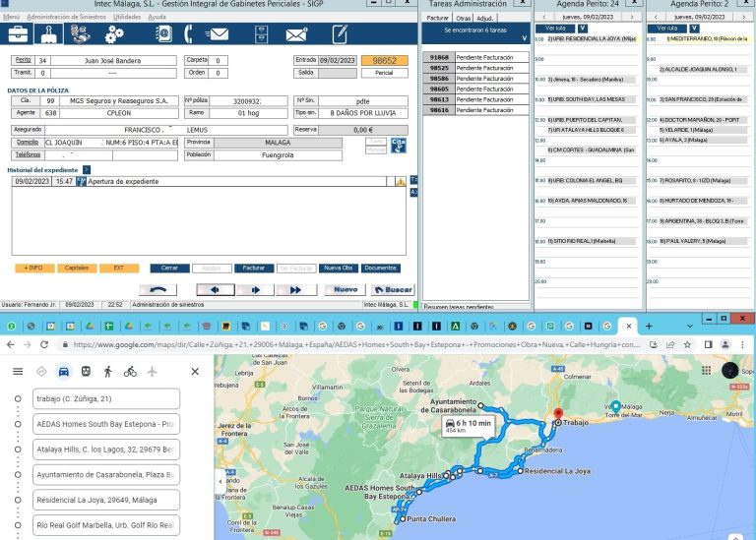Go to previous record arrow in SIGP
This screenshot has height=540, width=756.
(x=215, y=289)
